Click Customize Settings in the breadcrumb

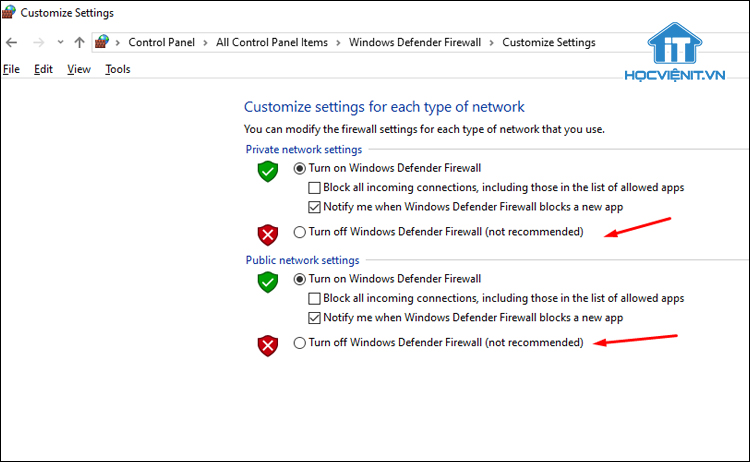549,43
